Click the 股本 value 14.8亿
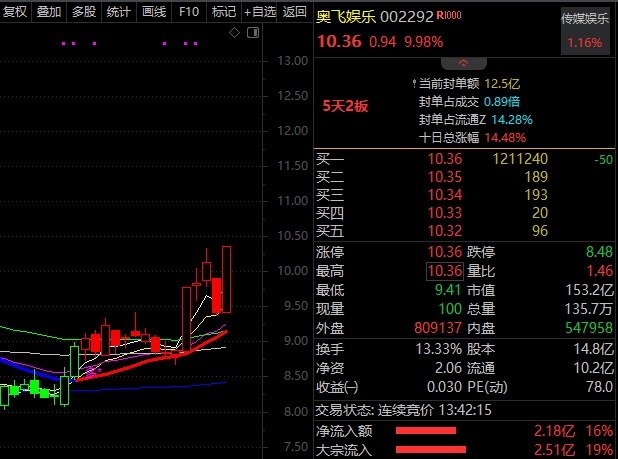 tap(593, 349)
